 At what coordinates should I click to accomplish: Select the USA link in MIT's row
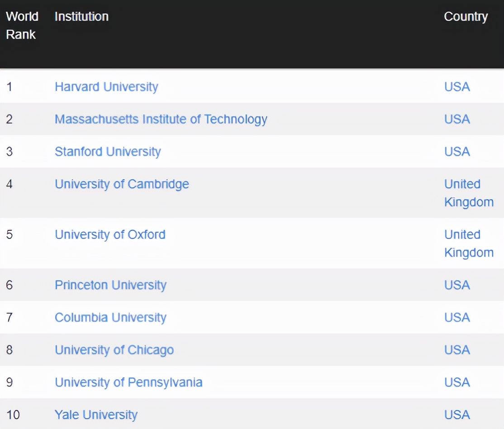coord(457,119)
